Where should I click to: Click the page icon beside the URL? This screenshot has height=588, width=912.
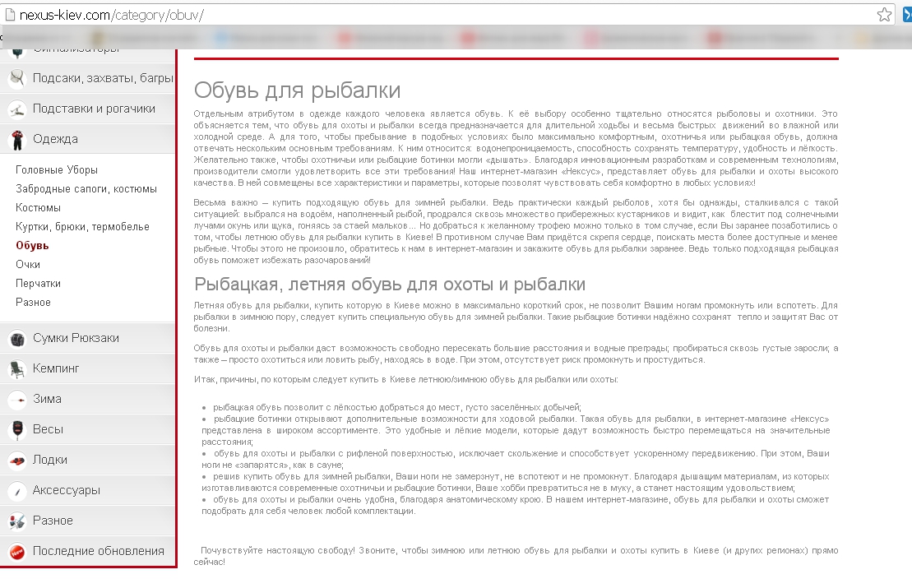9,15
